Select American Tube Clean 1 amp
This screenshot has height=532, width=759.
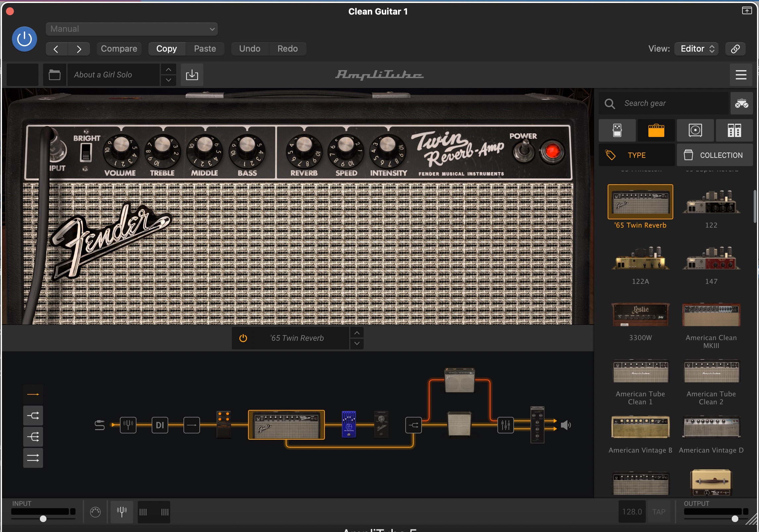640,371
